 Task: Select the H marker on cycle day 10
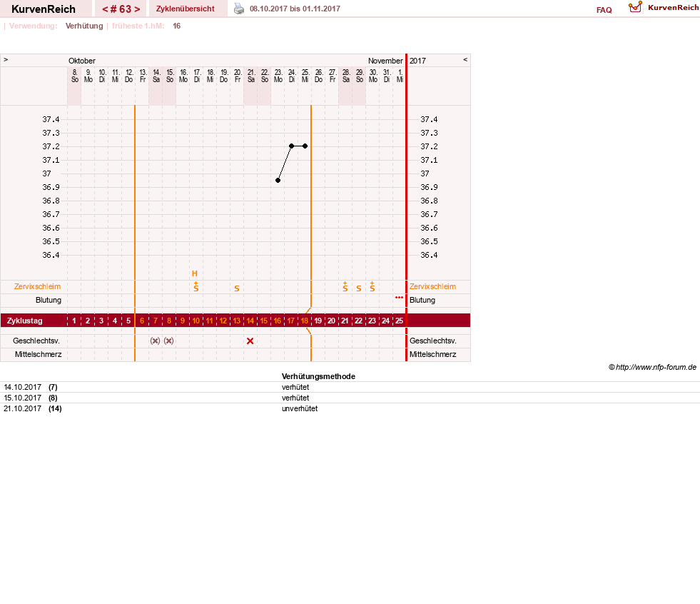(x=195, y=273)
